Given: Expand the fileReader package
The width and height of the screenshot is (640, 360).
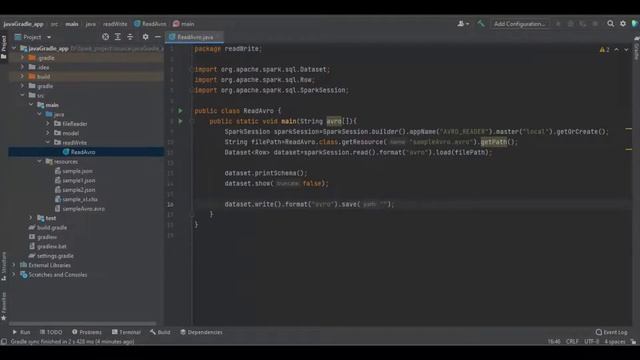Looking at the screenshot, I should (x=48, y=124).
